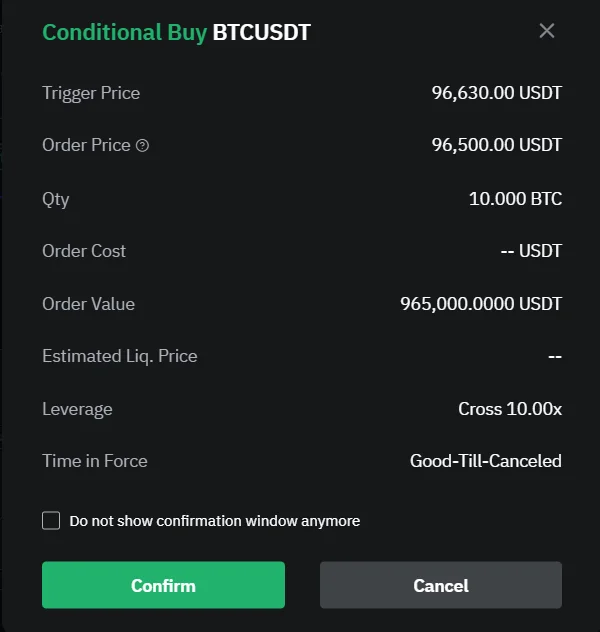Click the Order Cost label

point(84,251)
